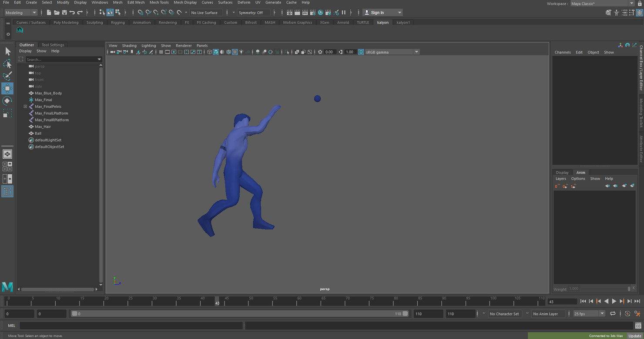The image size is (644, 339).
Task: Click the Outliner search field
Action: coord(63,59)
